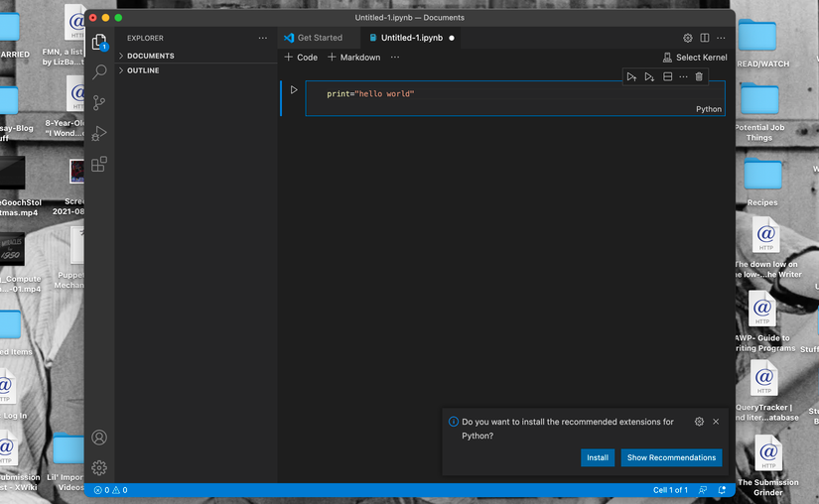Click the feedback icon in status bar

click(703, 490)
